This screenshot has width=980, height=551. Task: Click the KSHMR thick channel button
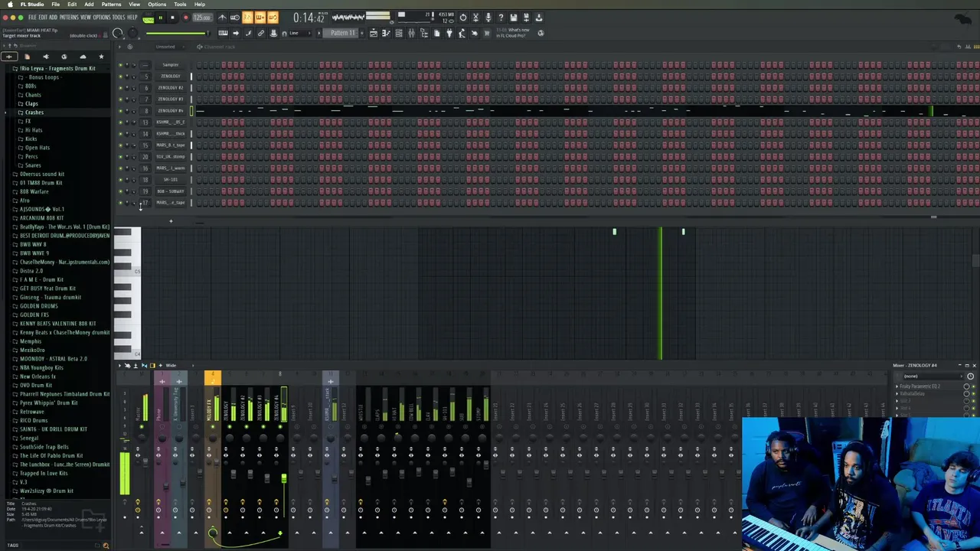pyautogui.click(x=170, y=134)
